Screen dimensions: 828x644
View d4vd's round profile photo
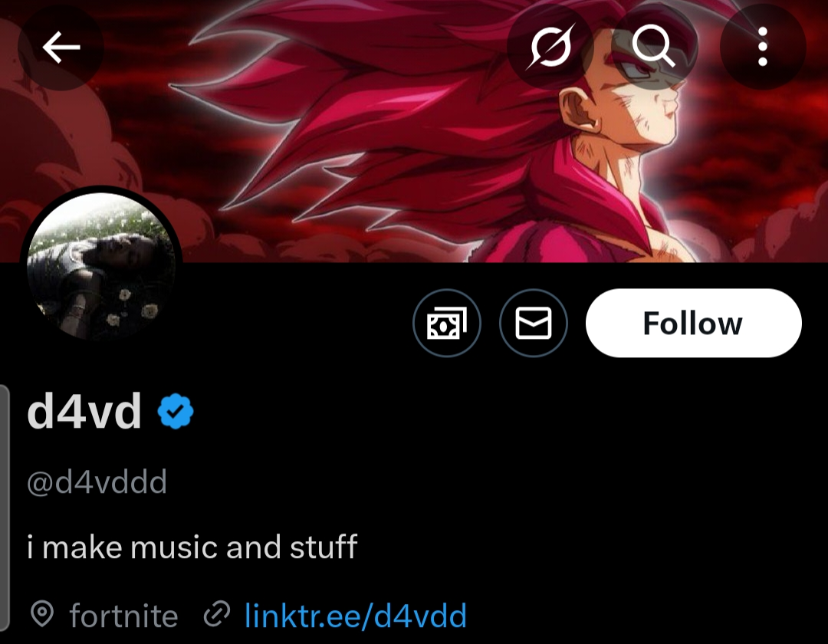[x=101, y=267]
